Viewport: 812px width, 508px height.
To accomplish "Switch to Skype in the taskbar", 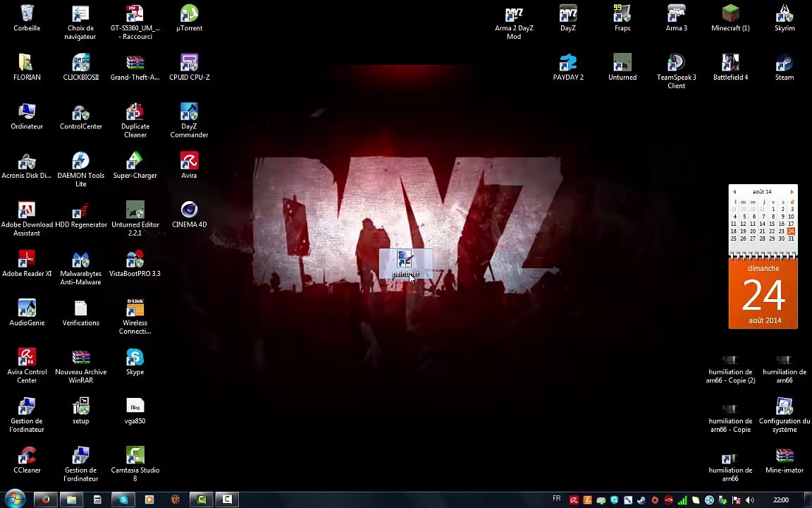I will 123,500.
